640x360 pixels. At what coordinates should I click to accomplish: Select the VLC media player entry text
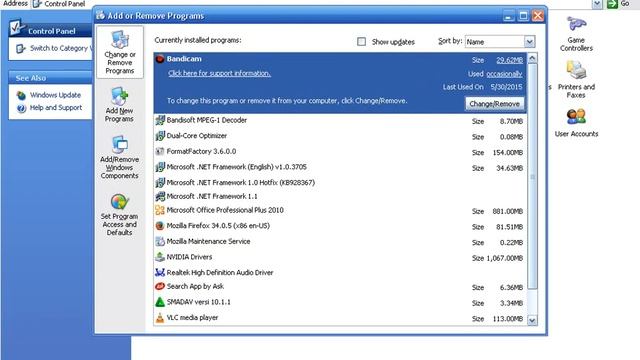coord(192,318)
